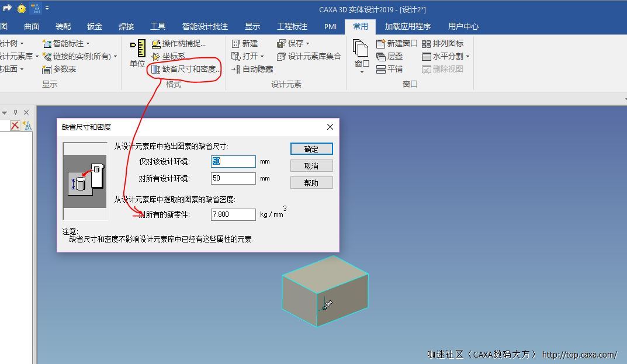Viewport: 627px width, 364px height.
Task: Click the 对所有的新零件 density field
Action: pos(233,214)
